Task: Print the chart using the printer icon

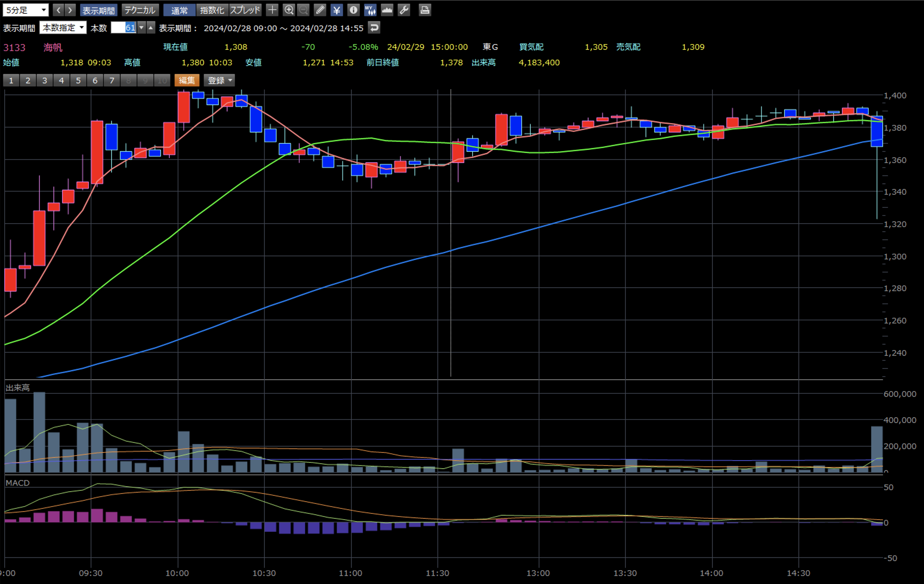Action: click(x=424, y=10)
